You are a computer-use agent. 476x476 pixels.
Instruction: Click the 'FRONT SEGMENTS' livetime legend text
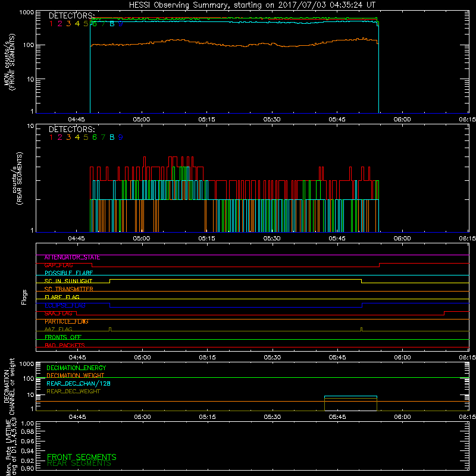pyautogui.click(x=82, y=457)
